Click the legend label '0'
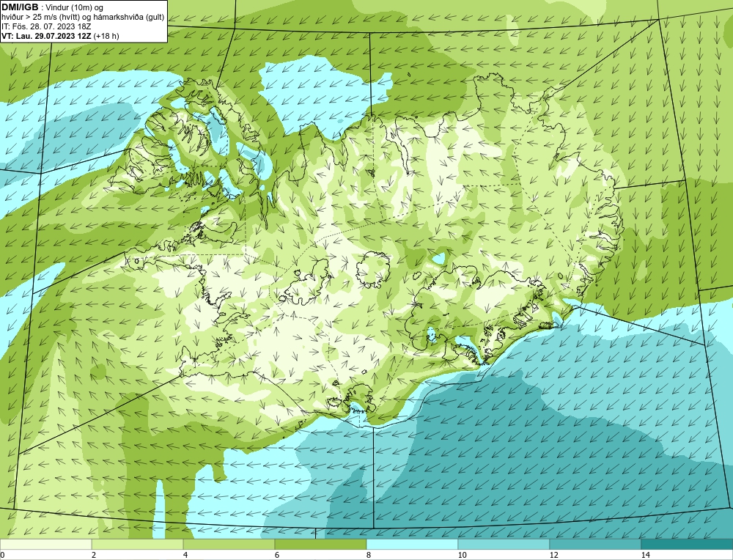Screen dimensions: 733x560 click(2, 555)
